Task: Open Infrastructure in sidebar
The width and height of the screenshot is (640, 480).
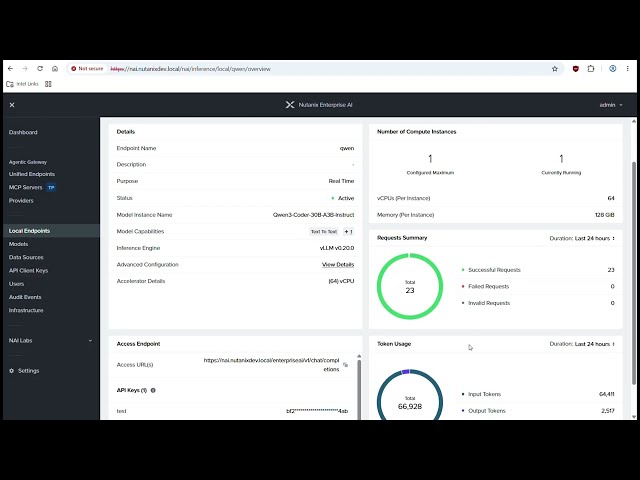Action: [x=26, y=310]
